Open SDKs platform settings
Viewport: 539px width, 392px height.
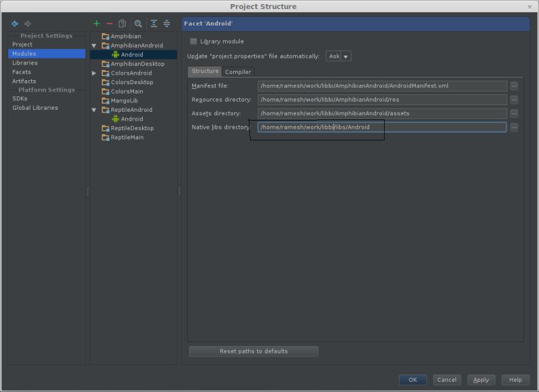pyautogui.click(x=20, y=98)
